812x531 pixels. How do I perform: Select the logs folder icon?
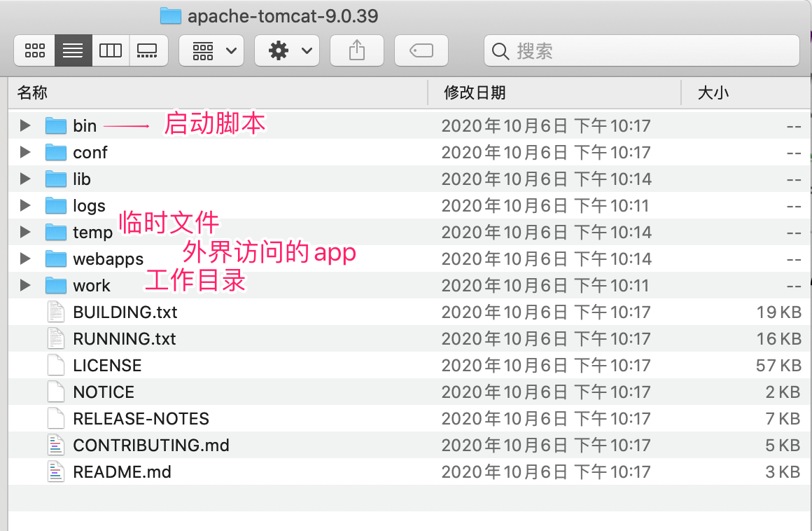click(x=56, y=206)
